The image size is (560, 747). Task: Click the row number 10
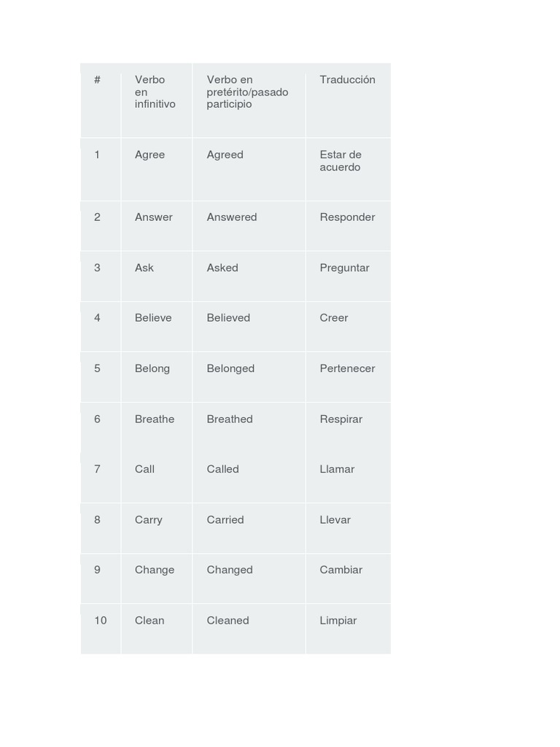tap(100, 620)
